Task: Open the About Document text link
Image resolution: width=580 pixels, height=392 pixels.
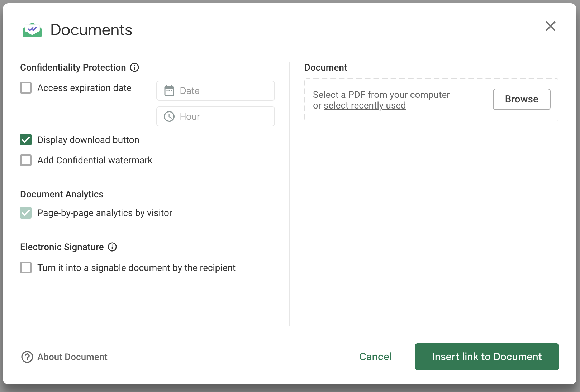Action: click(x=72, y=357)
